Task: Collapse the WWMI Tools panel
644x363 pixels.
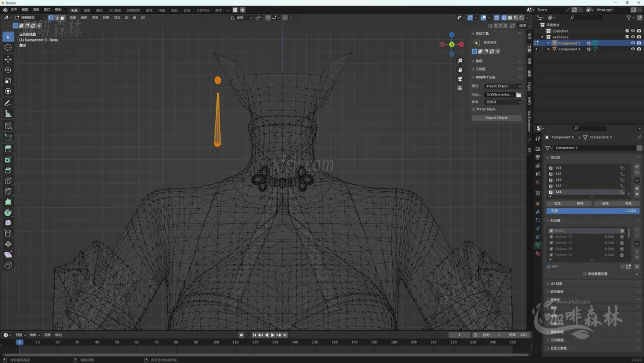Action: pos(473,77)
